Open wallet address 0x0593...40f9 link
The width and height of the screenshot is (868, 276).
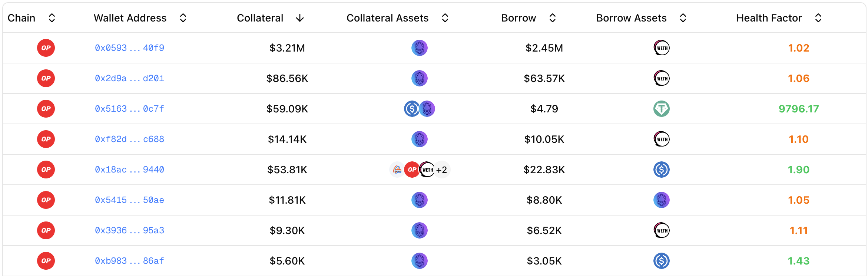(x=129, y=48)
